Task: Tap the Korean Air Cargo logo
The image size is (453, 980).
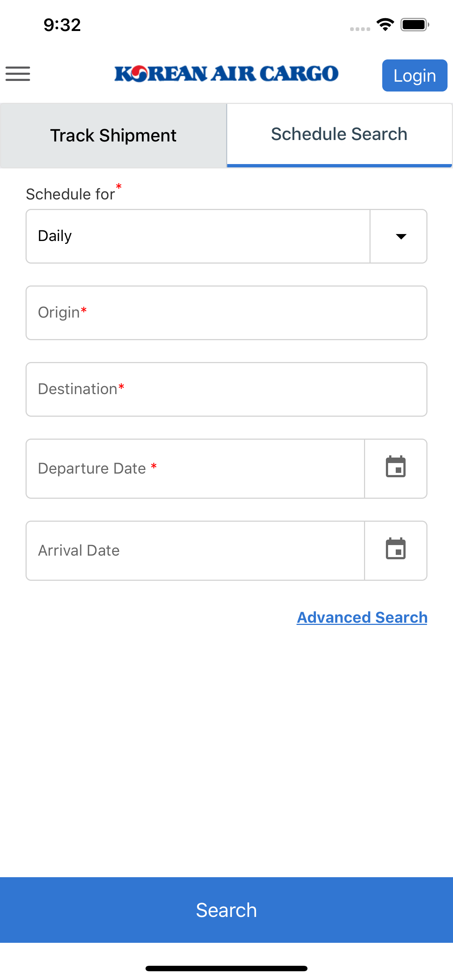Action: (226, 74)
